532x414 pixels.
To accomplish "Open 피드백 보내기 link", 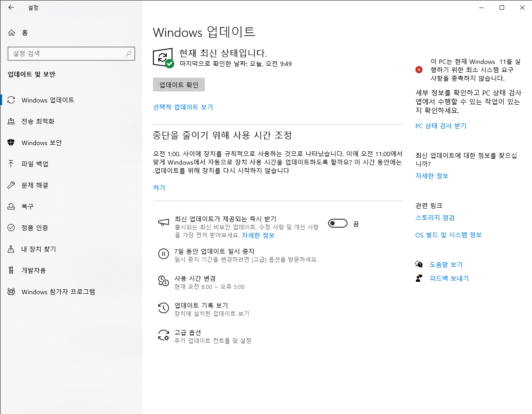I will (x=449, y=278).
